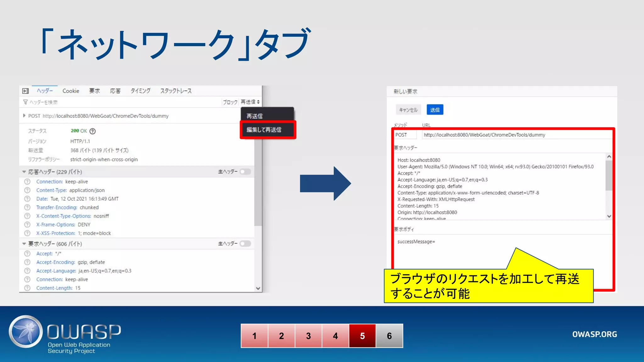
Task: Click request headers textarea scroll down arrow
Action: (x=609, y=216)
